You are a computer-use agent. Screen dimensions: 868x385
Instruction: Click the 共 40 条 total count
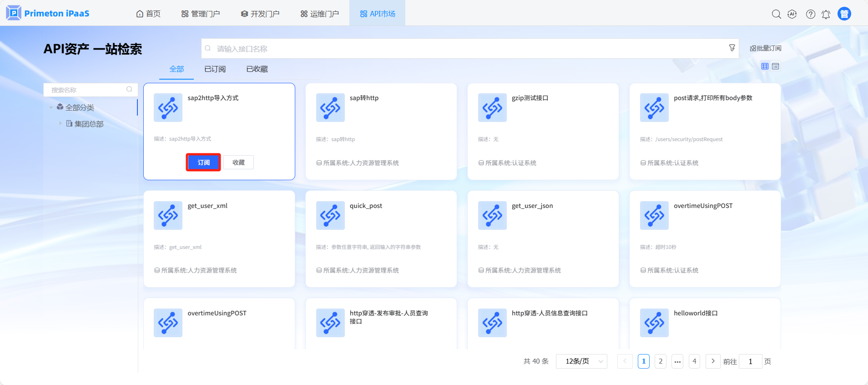[x=536, y=361]
